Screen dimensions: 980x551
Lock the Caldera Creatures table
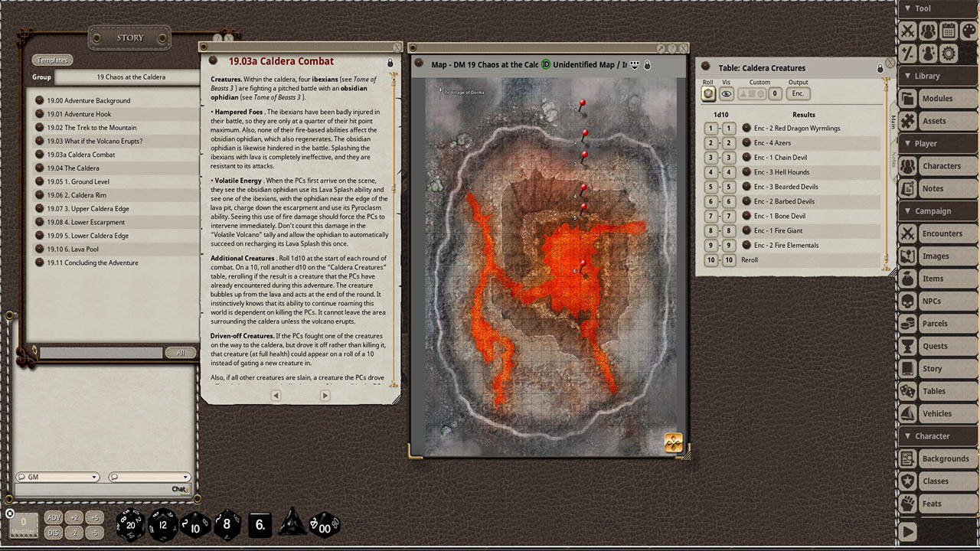879,67
